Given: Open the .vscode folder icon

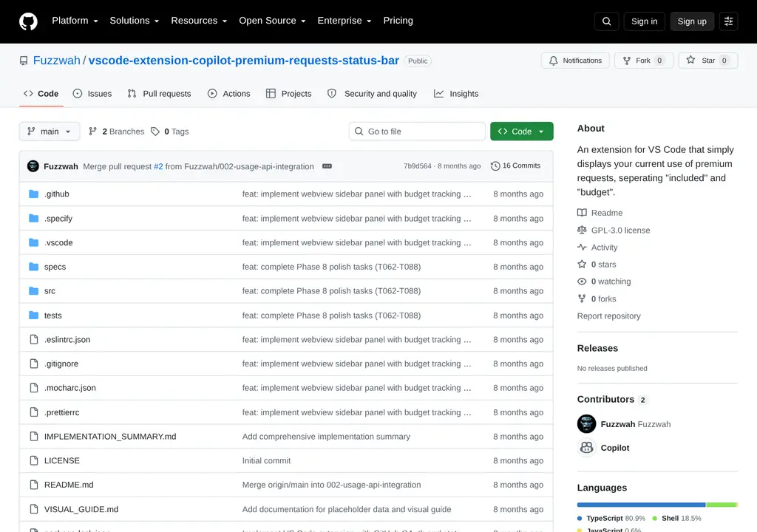Looking at the screenshot, I should coord(34,242).
